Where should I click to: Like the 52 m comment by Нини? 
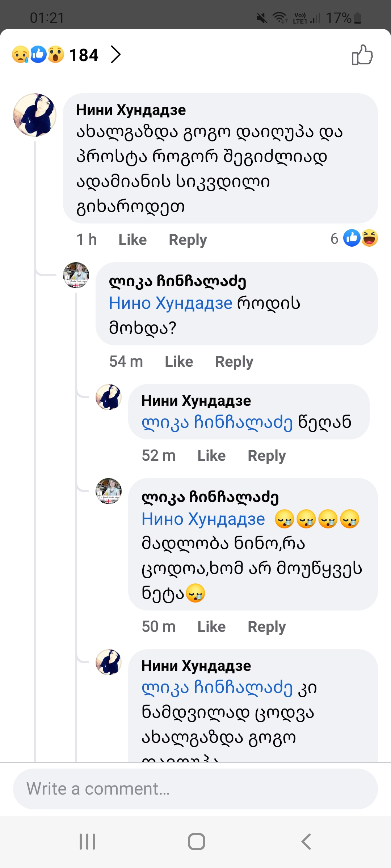(x=212, y=455)
